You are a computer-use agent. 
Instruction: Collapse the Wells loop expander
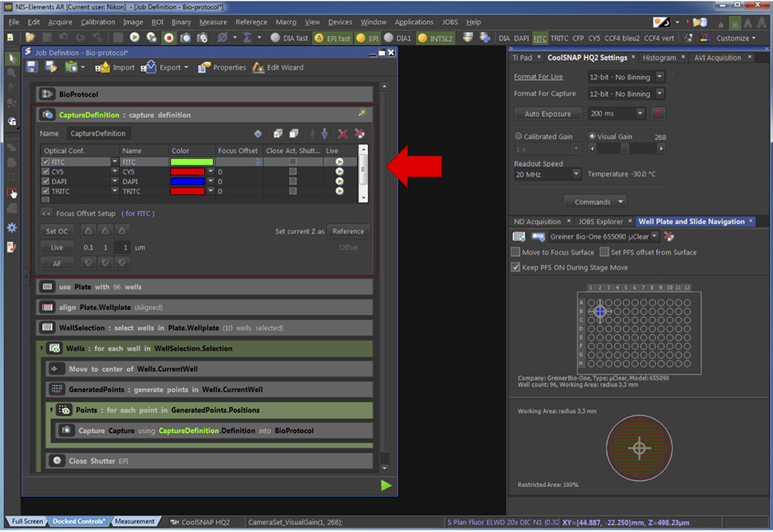pos(42,349)
